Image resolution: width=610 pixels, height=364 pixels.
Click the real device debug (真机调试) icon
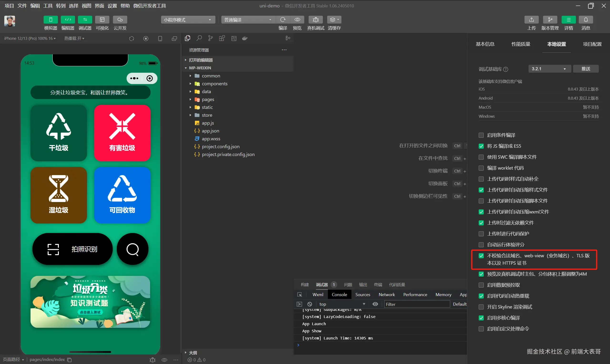315,20
